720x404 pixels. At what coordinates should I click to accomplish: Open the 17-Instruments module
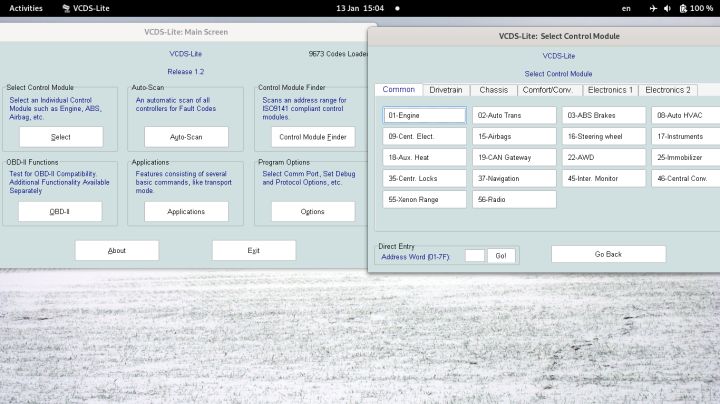pos(686,136)
